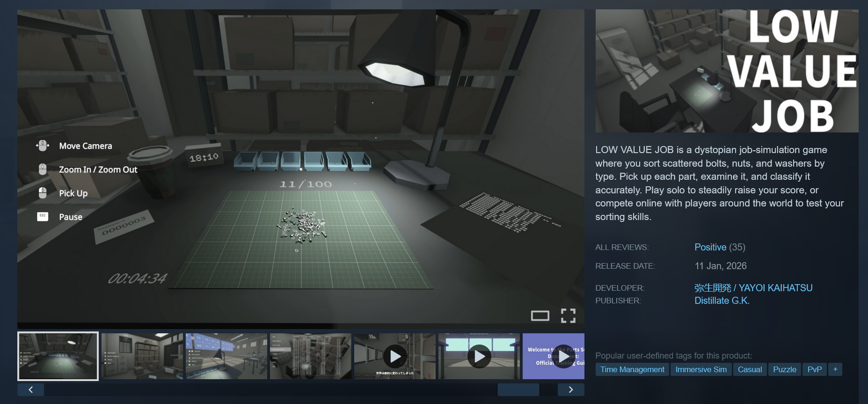
Task: Open the Time Management tag
Action: [x=632, y=369]
